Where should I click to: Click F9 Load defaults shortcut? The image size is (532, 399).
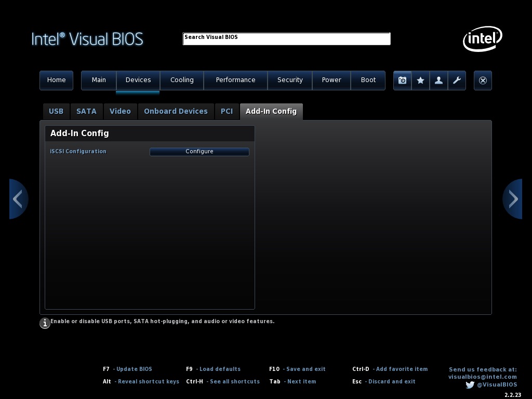213,369
